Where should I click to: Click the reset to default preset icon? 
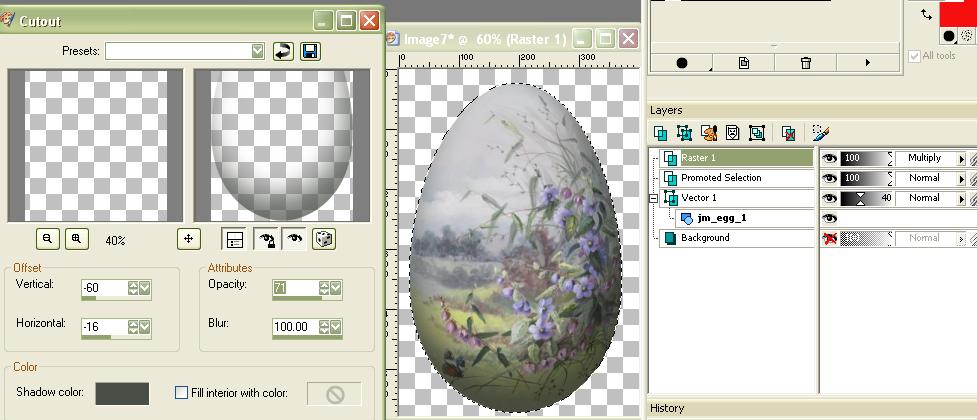point(284,51)
